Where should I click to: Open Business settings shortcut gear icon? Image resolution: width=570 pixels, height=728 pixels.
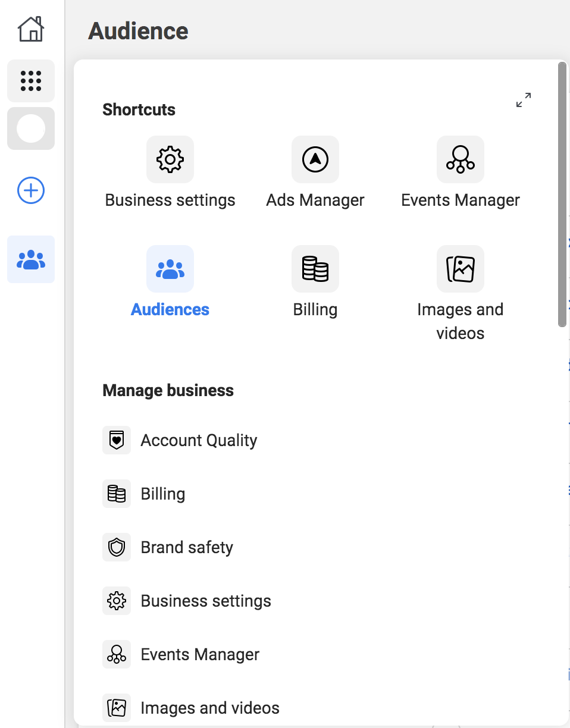pos(170,159)
